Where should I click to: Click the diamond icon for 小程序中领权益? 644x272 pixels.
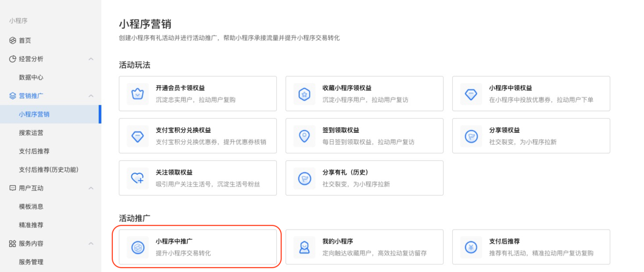pyautogui.click(x=471, y=94)
